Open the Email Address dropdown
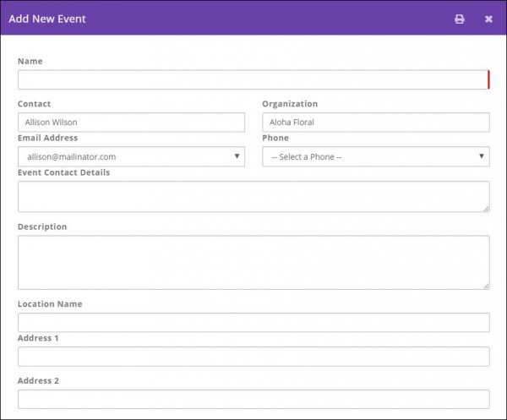The image size is (507, 420). point(131,156)
